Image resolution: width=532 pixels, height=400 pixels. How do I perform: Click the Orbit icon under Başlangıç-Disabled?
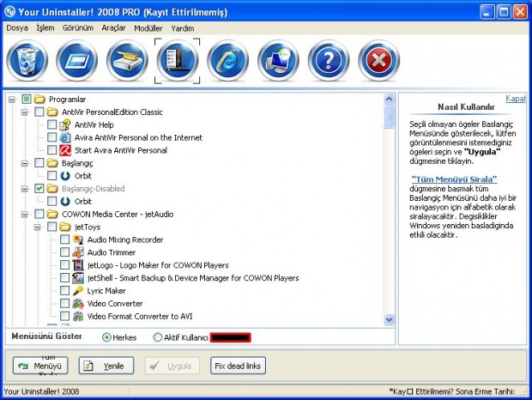65,201
